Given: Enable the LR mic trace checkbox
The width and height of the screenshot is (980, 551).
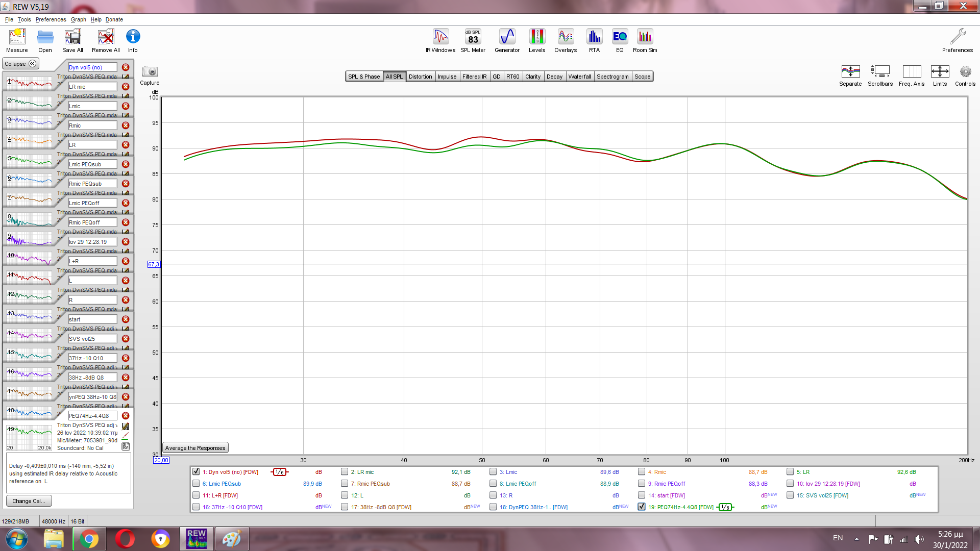Looking at the screenshot, I should coord(345,472).
